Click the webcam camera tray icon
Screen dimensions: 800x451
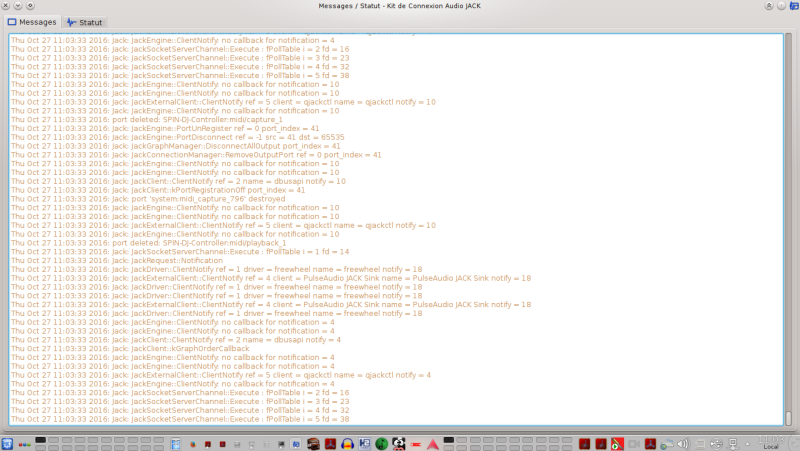(634, 444)
